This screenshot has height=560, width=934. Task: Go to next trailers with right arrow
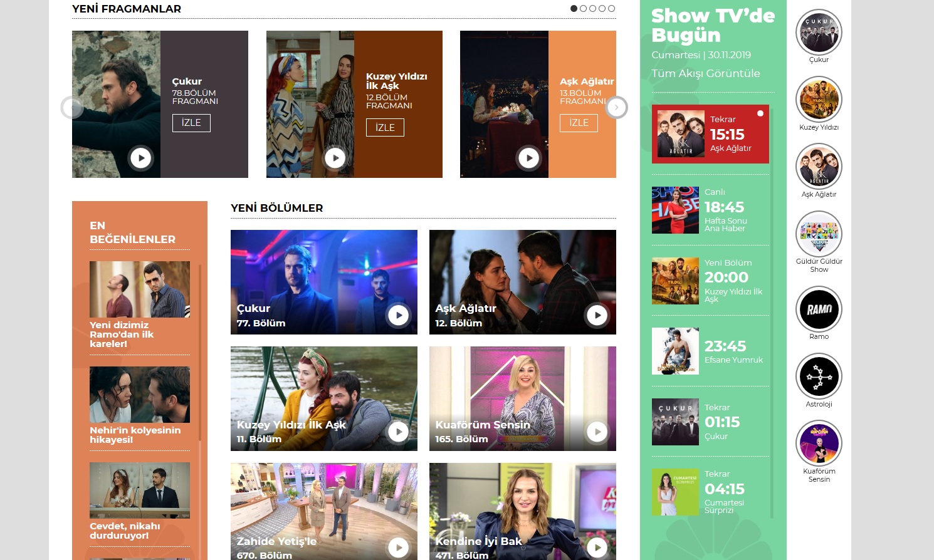click(616, 107)
